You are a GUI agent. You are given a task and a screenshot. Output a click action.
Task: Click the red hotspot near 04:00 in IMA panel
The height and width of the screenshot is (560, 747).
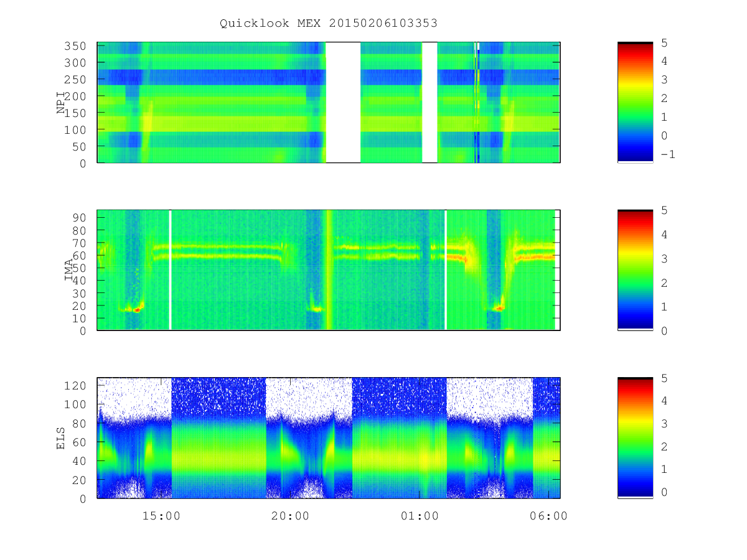[499, 307]
